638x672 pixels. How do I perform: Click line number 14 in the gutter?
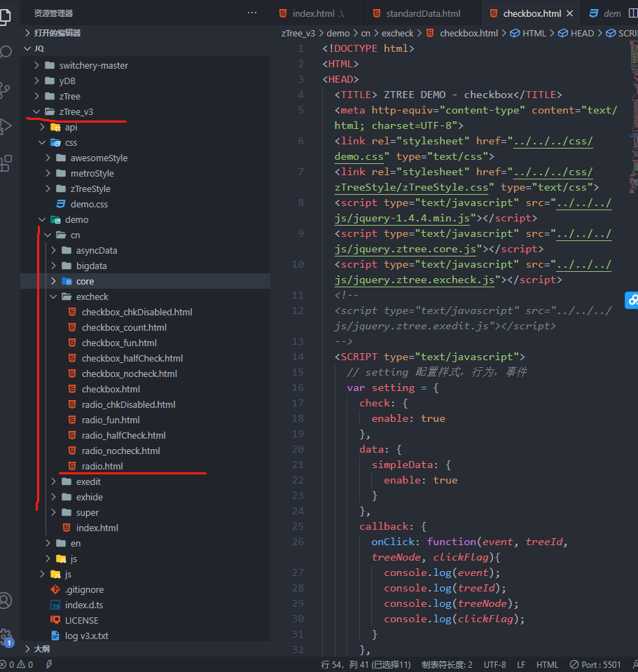(298, 357)
